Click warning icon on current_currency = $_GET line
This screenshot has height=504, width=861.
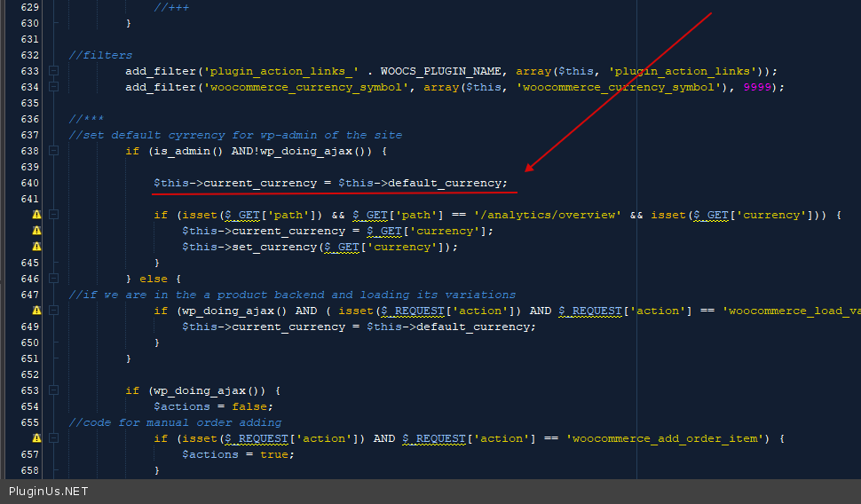[36, 231]
